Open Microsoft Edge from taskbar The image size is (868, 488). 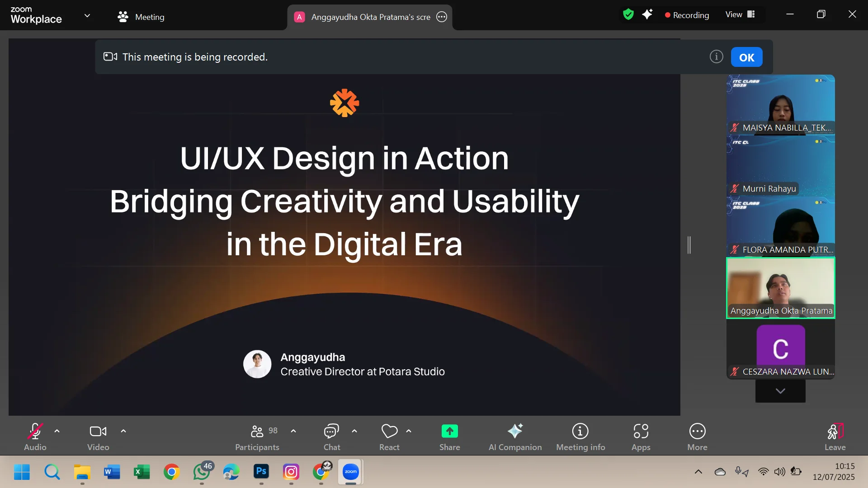pos(231,472)
